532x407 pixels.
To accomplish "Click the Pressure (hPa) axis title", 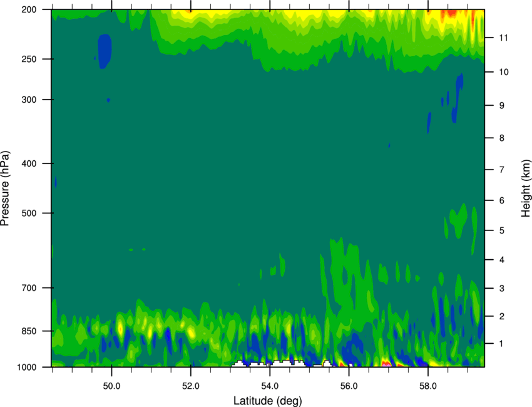I will (5, 188).
